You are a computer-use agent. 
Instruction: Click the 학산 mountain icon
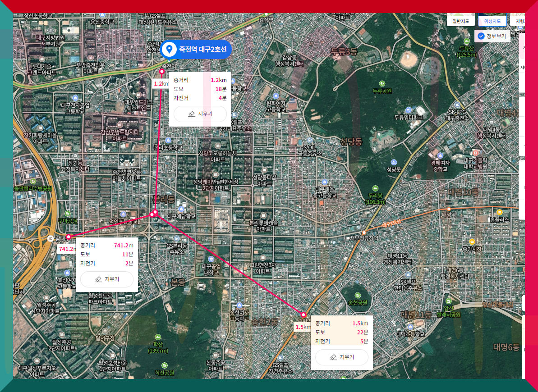158,337
